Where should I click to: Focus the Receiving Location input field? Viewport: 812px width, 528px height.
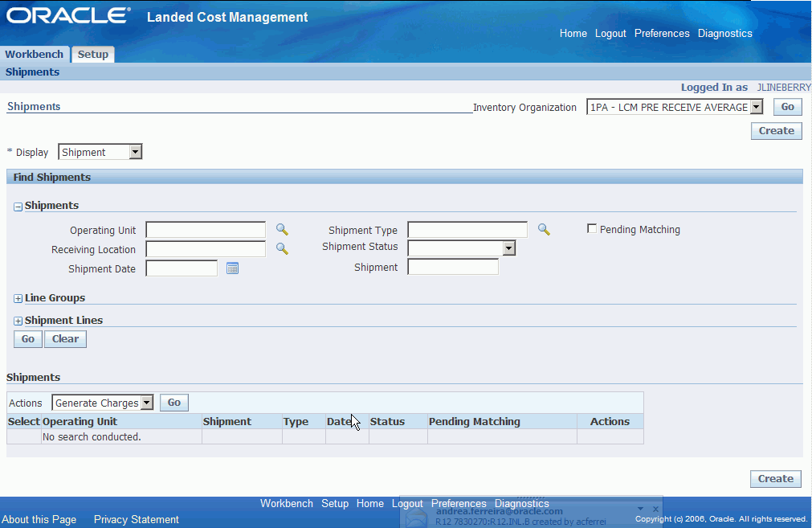click(206, 248)
